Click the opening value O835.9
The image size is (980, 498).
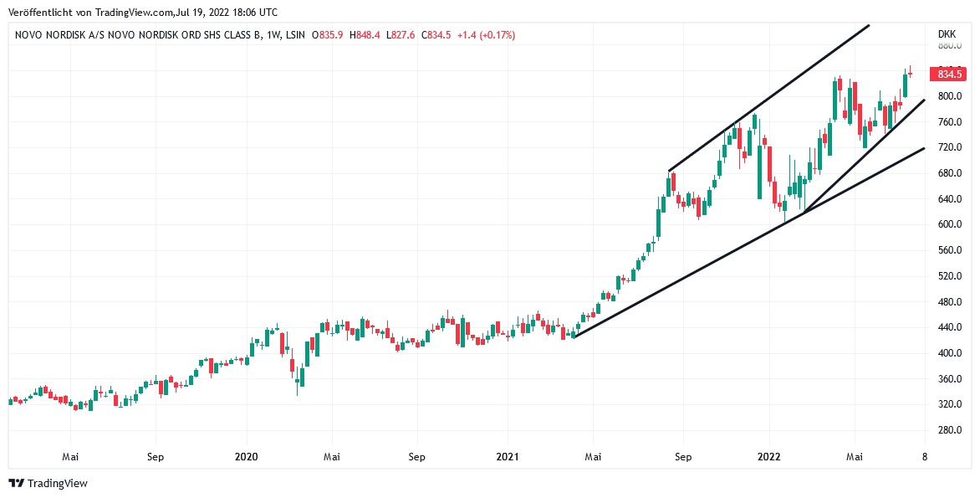pos(330,35)
